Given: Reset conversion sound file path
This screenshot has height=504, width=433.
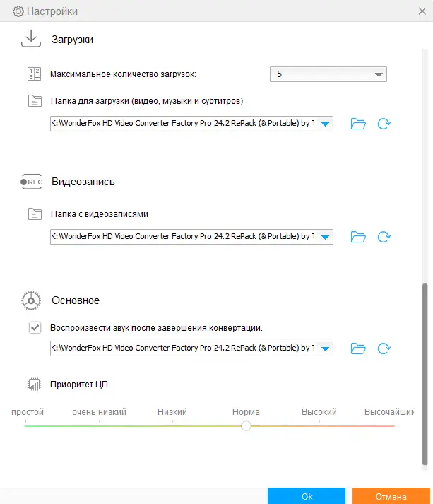Looking at the screenshot, I should [x=384, y=348].
